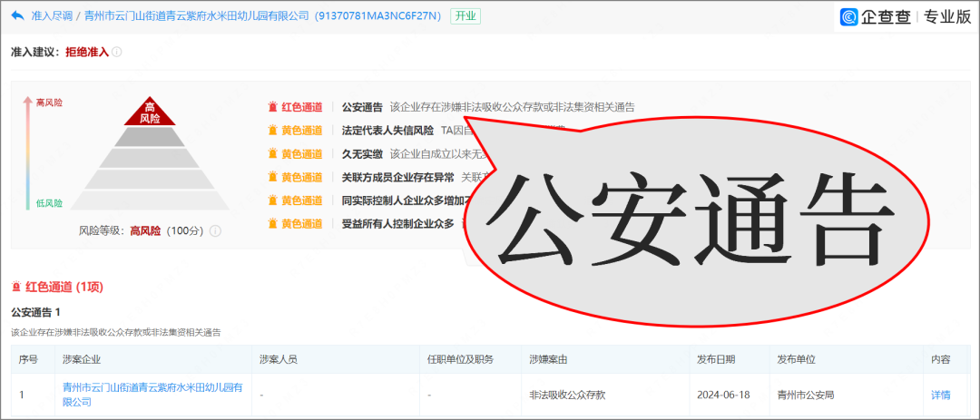Click the siren icon on 同实际控制人企业众多 row
This screenshot has width=980, height=420.
(x=272, y=200)
